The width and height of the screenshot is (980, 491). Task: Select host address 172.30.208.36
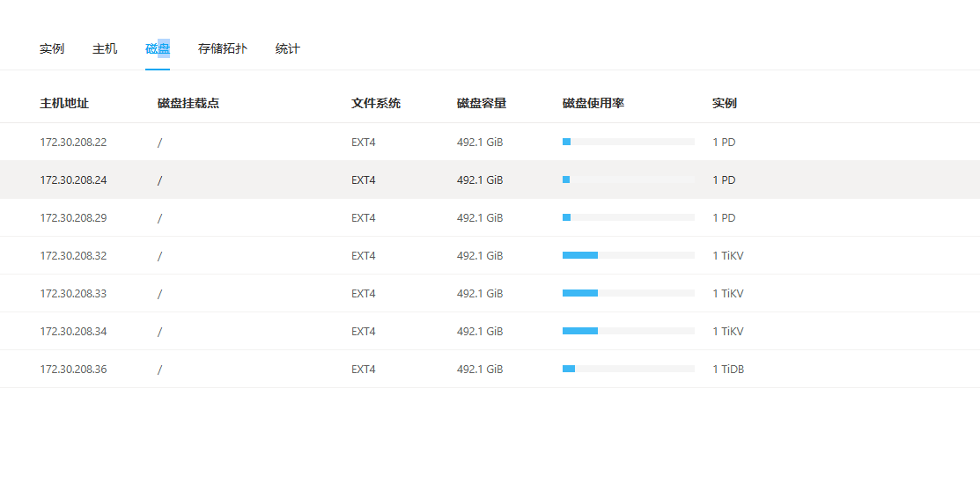73,370
